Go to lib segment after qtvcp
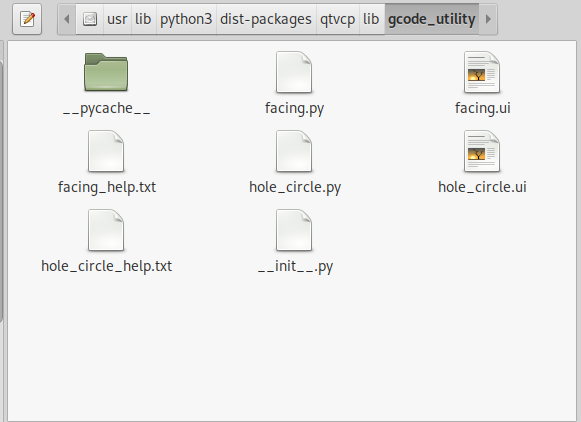The width and height of the screenshot is (581, 422). click(x=371, y=19)
